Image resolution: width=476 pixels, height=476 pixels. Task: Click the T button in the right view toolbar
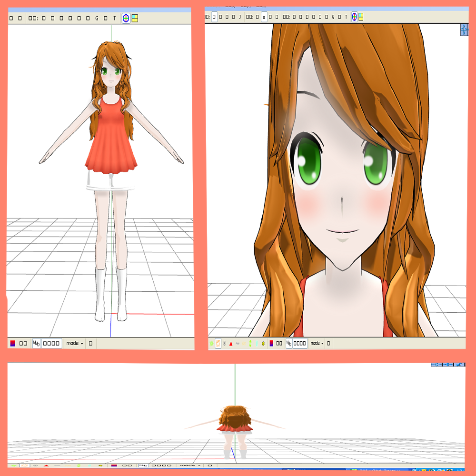click(x=346, y=17)
